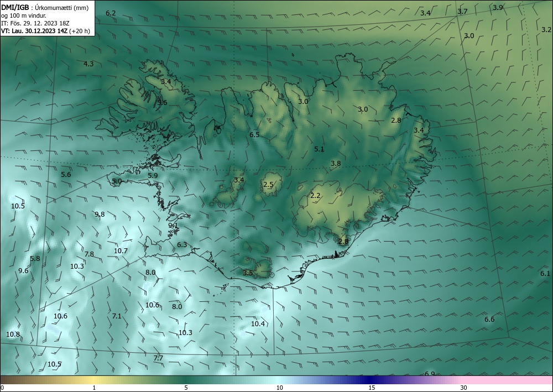The image size is (553, 392).
Task: Click the 15 tick label on the color scale
Action: click(x=372, y=388)
